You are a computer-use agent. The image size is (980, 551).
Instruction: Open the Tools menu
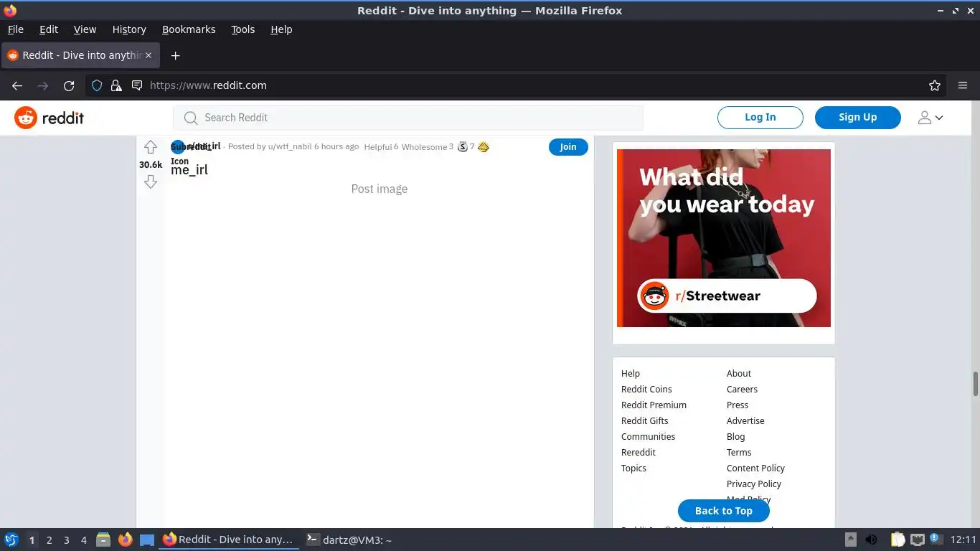[243, 29]
